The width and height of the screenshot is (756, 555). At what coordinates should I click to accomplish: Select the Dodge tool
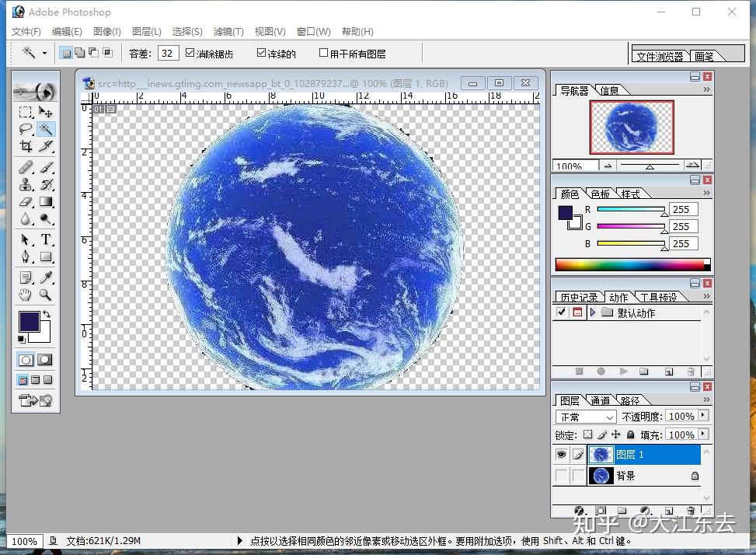[46, 219]
